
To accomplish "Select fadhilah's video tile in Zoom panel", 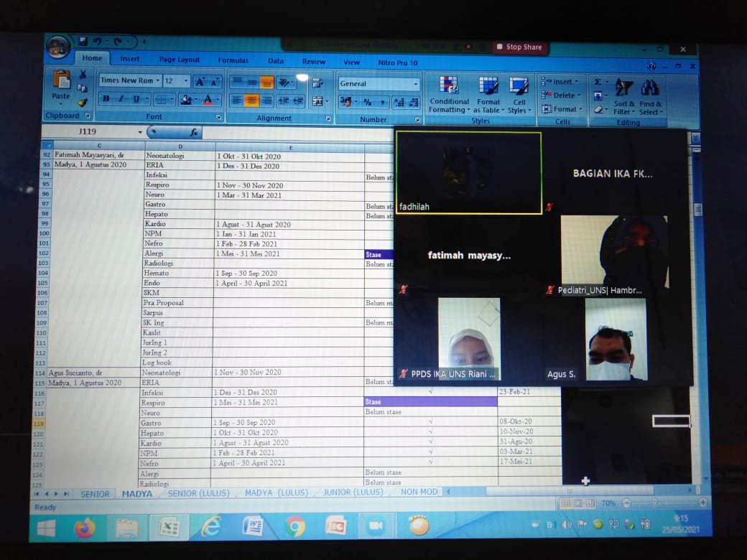I will point(468,172).
